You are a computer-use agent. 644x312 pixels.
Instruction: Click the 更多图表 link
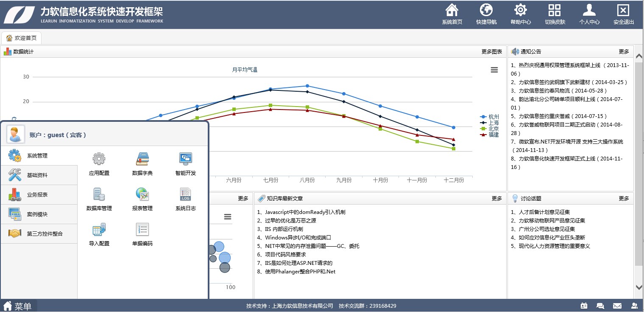[x=492, y=52]
